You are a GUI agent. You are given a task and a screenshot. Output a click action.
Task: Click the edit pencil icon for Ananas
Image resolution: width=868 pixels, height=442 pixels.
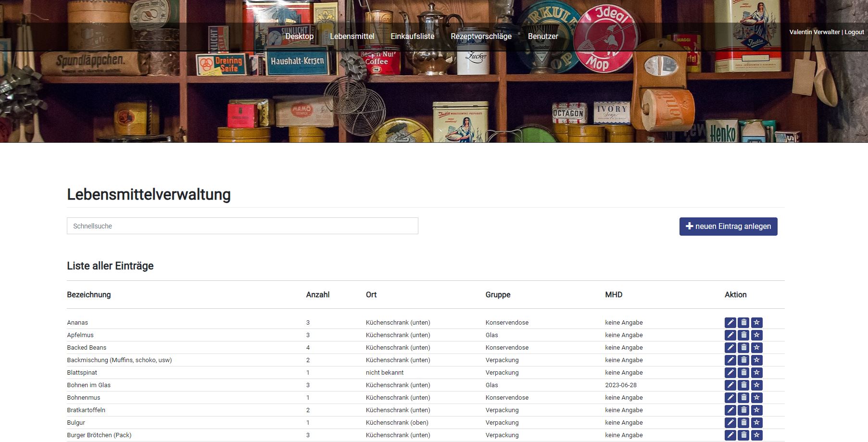730,322
